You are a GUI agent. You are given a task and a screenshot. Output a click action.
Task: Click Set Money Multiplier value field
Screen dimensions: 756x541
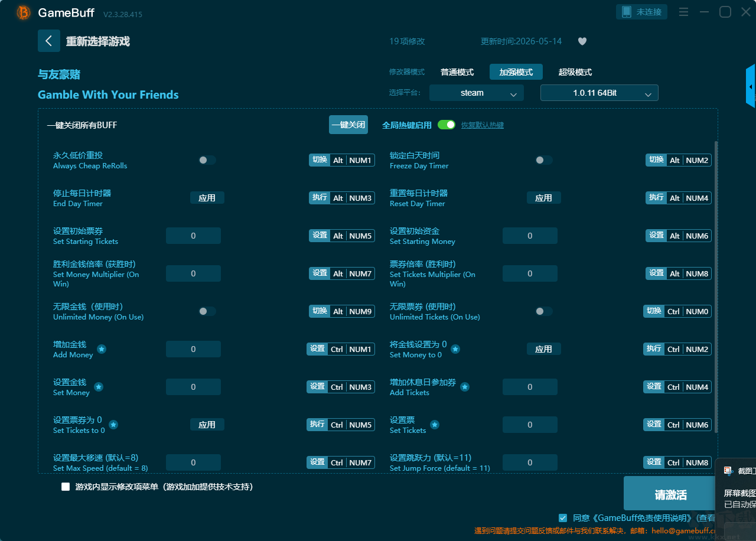coord(193,273)
